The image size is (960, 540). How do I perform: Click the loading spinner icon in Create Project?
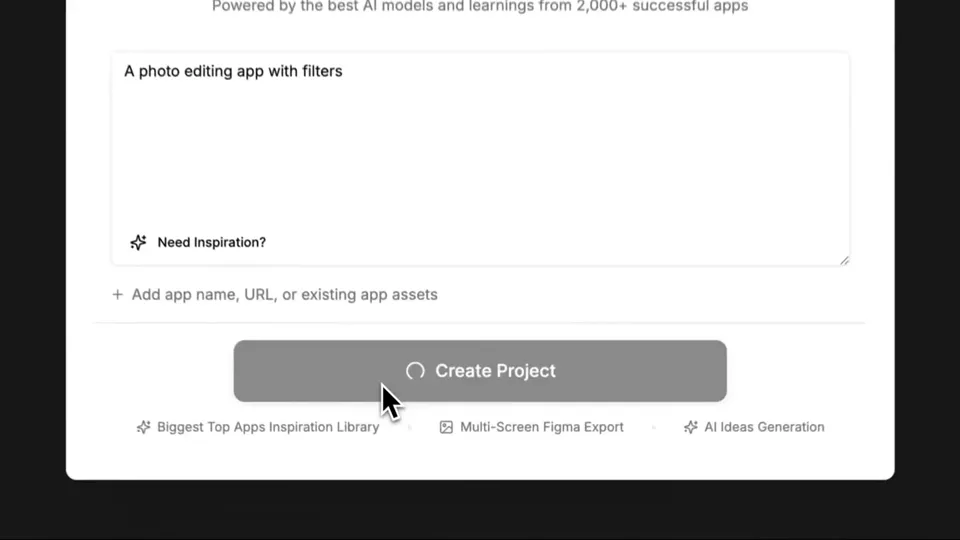point(415,371)
